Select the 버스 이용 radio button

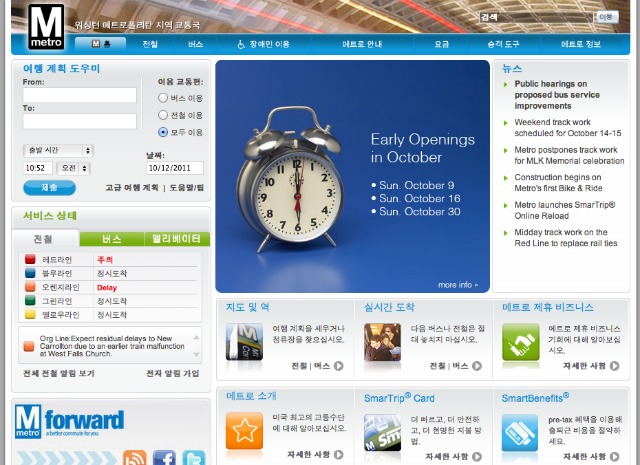(x=163, y=98)
